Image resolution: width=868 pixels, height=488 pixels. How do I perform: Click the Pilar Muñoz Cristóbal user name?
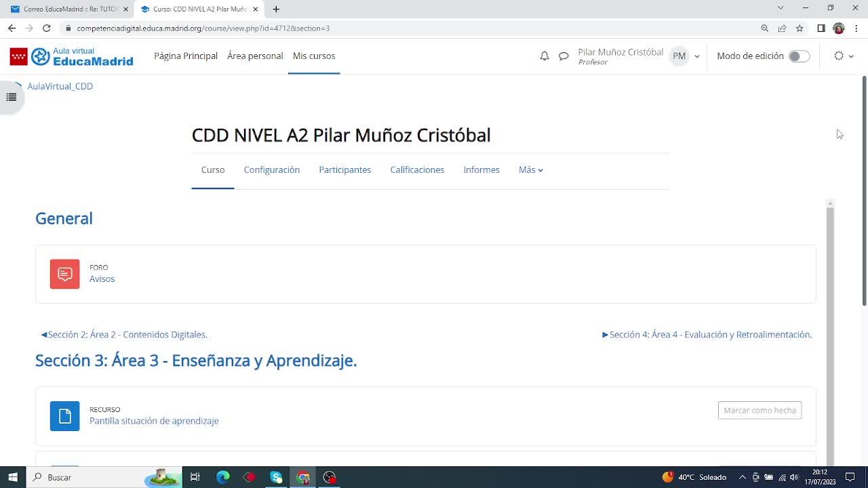(620, 52)
